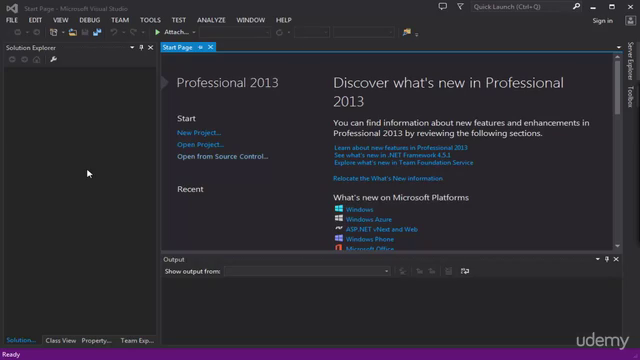
Task: Click the Find in Files toolbar icon
Action: tap(407, 32)
